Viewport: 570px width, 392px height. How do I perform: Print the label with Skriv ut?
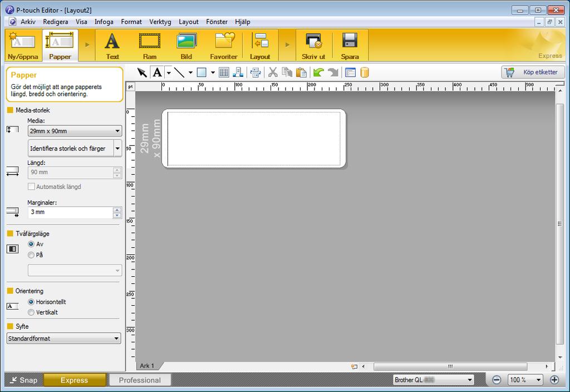313,46
